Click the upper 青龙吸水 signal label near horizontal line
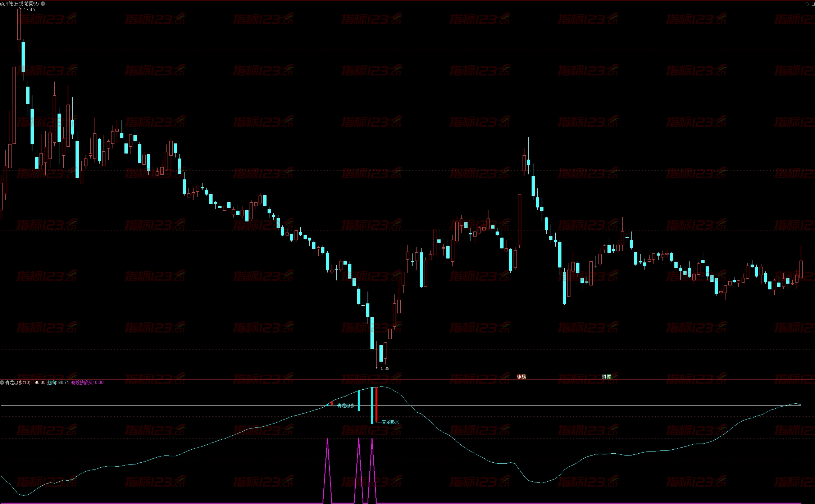Viewport: 815px width, 504px height. coord(346,406)
